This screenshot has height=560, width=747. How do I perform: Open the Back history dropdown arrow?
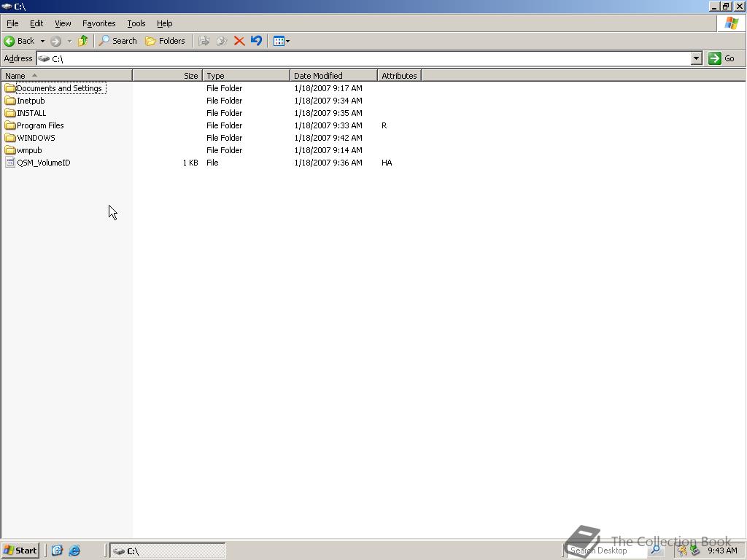point(42,42)
